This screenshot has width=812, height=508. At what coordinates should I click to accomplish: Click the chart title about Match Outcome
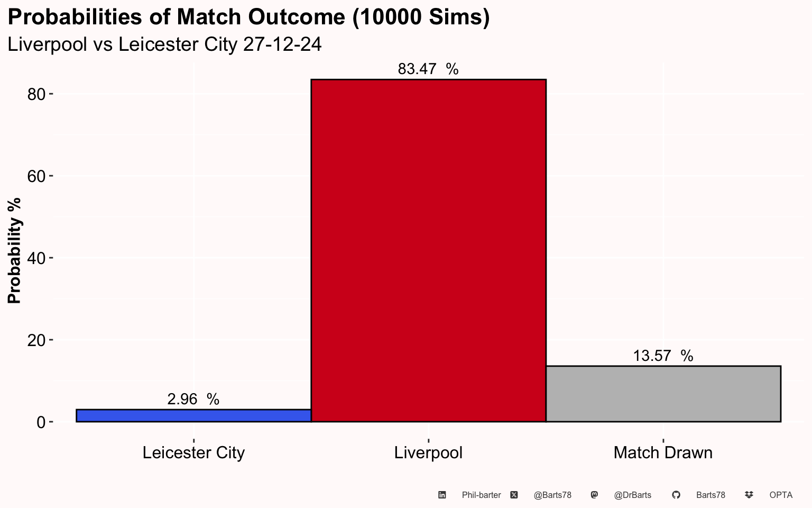[x=248, y=17]
